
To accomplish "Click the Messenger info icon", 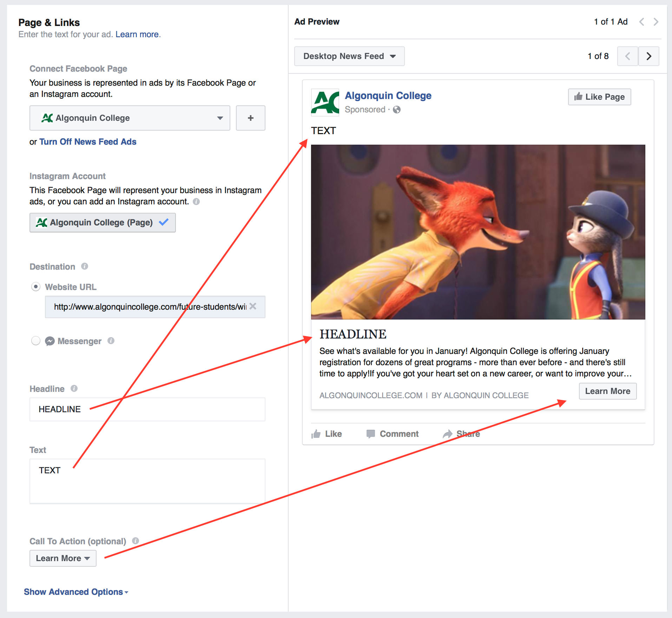I will tap(111, 341).
